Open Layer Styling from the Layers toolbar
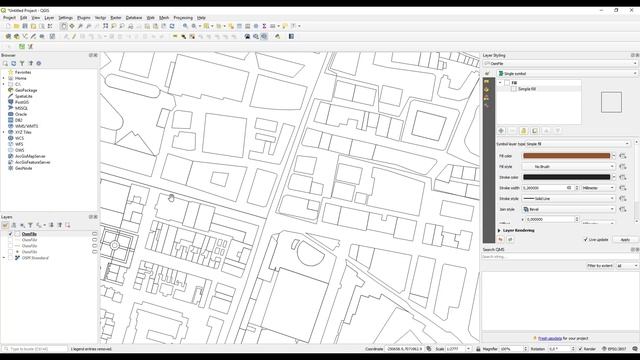640x360 pixels. (5, 225)
